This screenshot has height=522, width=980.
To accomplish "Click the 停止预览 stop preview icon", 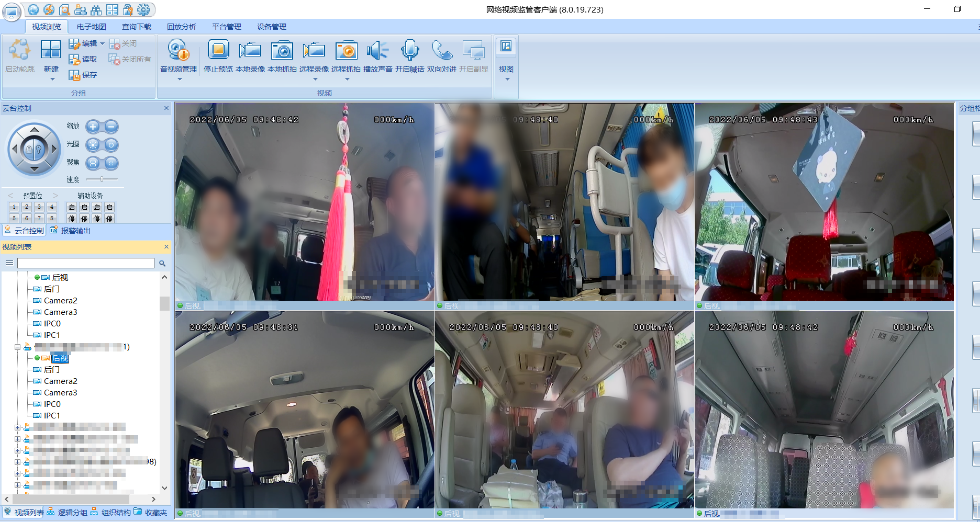I will pyautogui.click(x=218, y=51).
